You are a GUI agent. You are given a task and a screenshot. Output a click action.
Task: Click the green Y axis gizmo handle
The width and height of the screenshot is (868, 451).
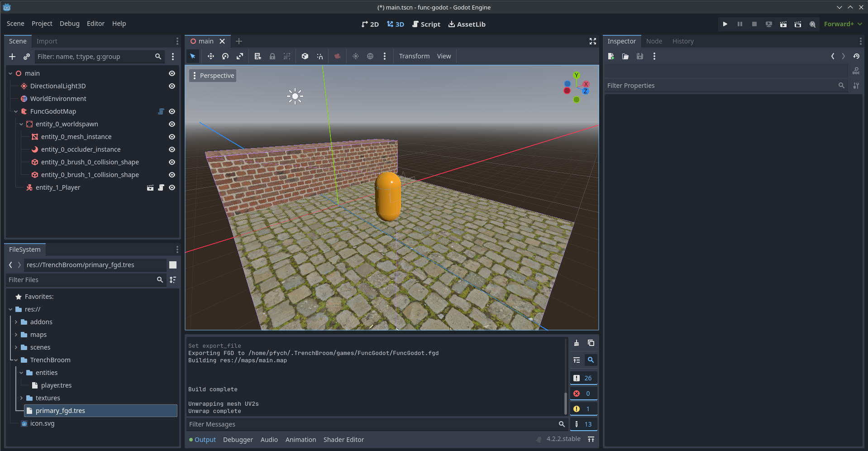[x=576, y=75]
